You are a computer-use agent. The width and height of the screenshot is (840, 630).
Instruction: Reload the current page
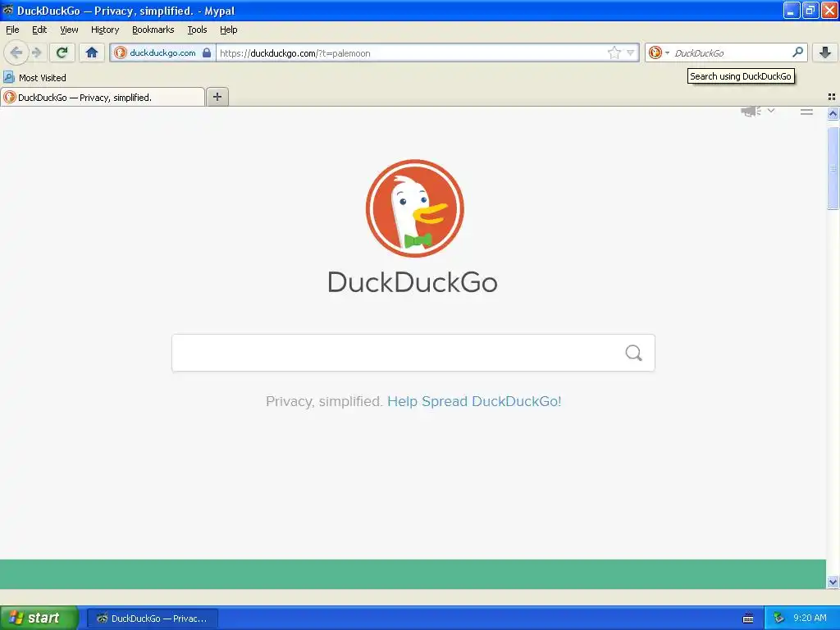pyautogui.click(x=62, y=52)
